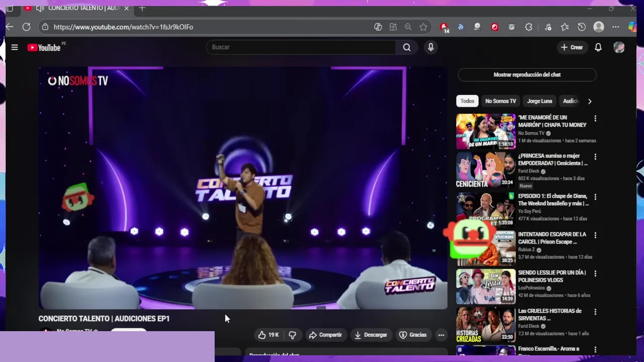Show more filter chips with right arrow
Image resolution: width=644 pixels, height=362 pixels.
(590, 101)
